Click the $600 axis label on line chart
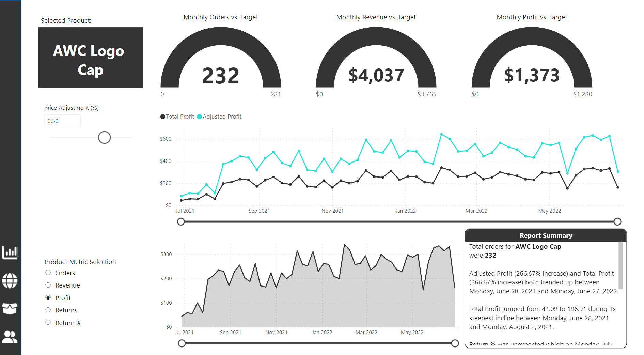This screenshot has height=355, width=644. 166,139
